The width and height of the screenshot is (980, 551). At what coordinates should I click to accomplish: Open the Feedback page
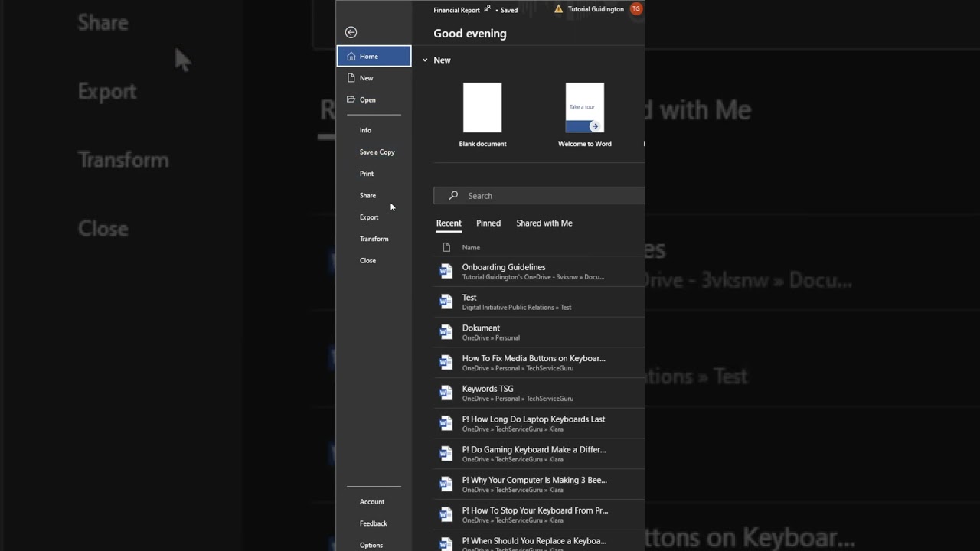[x=374, y=523]
